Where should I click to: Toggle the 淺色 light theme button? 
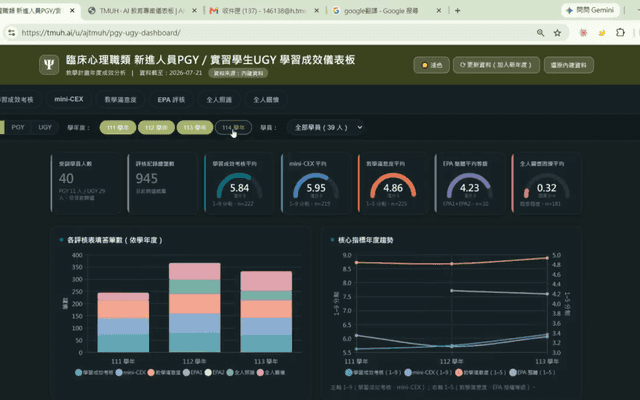click(x=431, y=65)
